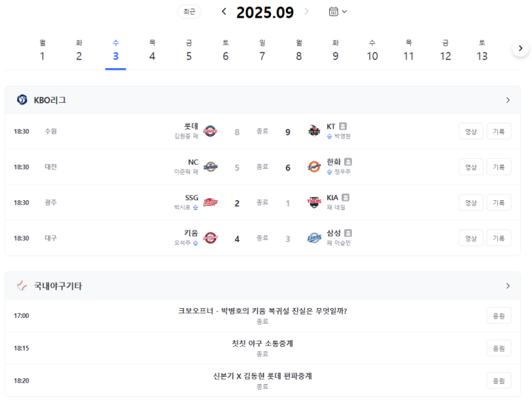Click the KIA Tigers team logo
532x401 pixels.
(314, 202)
